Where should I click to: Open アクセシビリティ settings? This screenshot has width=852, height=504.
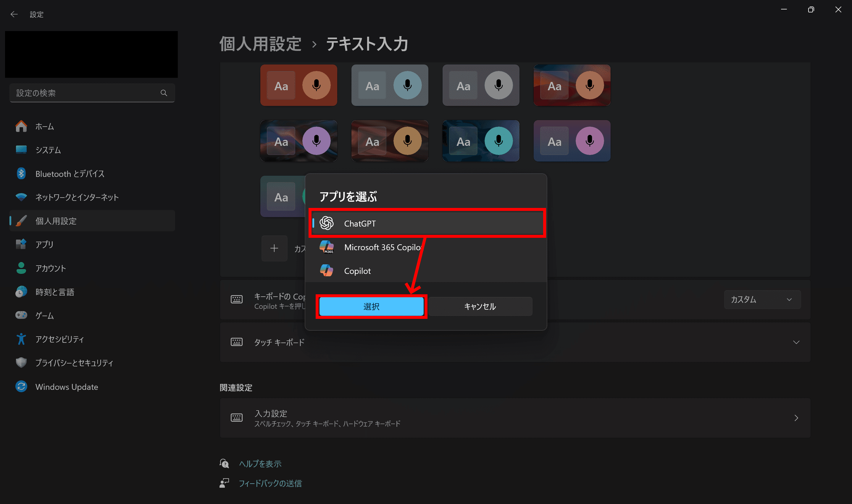click(x=92, y=339)
